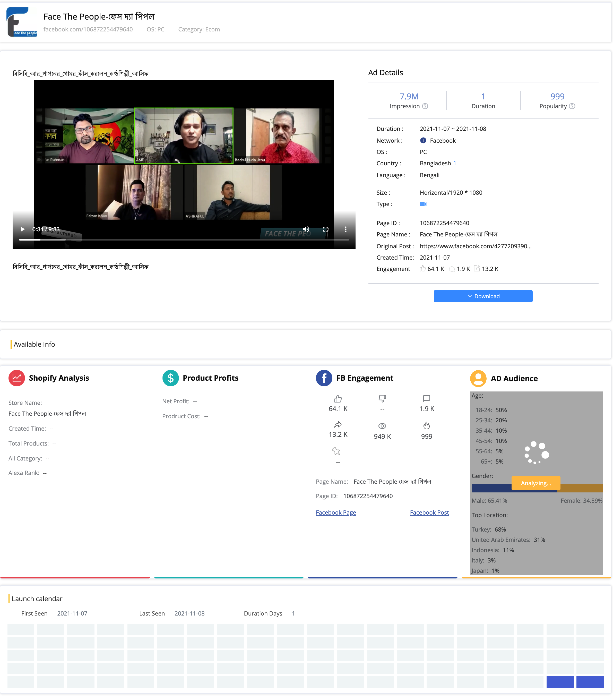This screenshot has height=700, width=613.
Task: Click the eye views icon
Action: [x=382, y=426]
